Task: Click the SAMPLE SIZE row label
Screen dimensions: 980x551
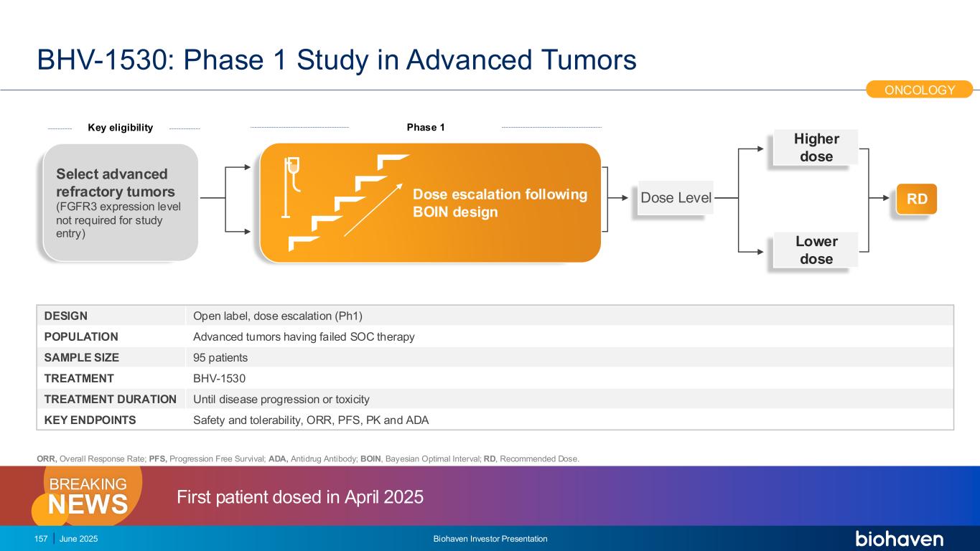Action: (x=82, y=357)
